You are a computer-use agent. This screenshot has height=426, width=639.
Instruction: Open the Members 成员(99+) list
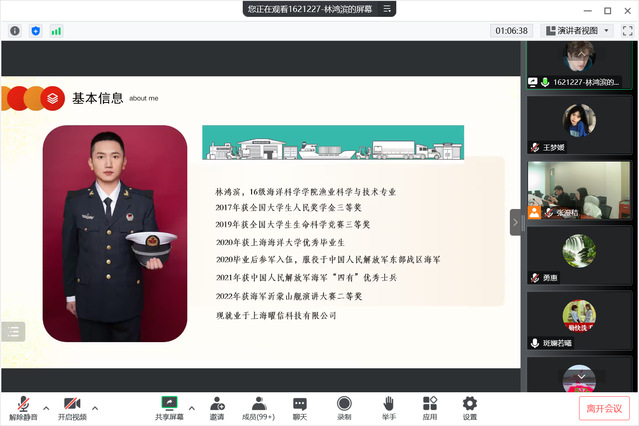259,407
